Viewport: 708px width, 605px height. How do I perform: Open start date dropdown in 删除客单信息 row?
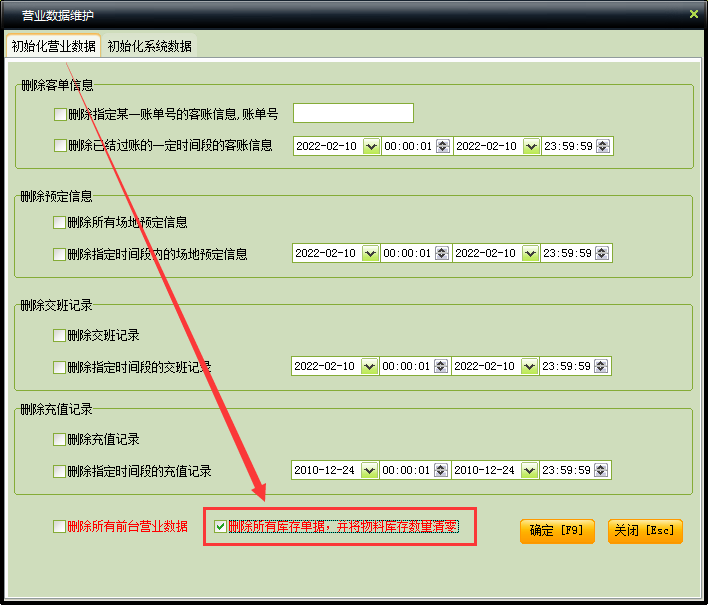371,146
